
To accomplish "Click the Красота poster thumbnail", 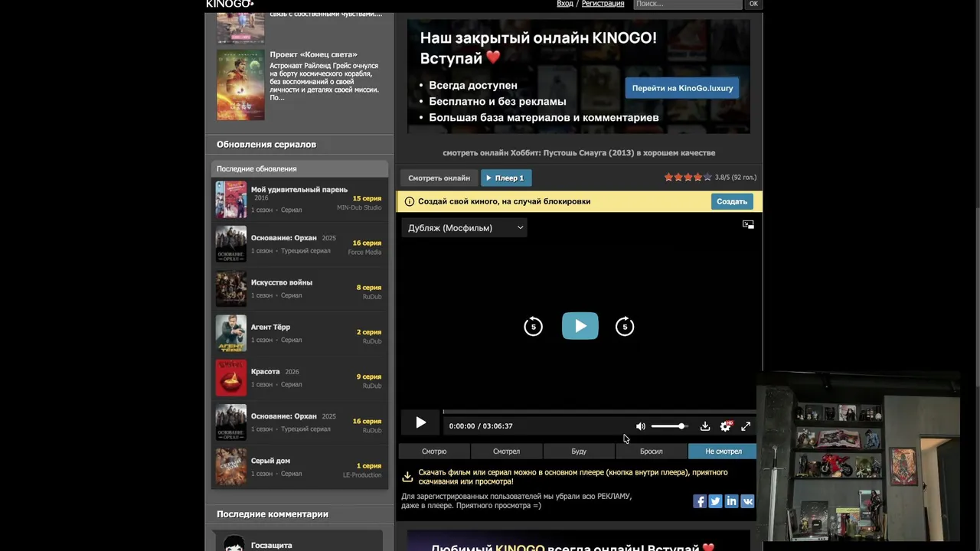I will pos(230,378).
